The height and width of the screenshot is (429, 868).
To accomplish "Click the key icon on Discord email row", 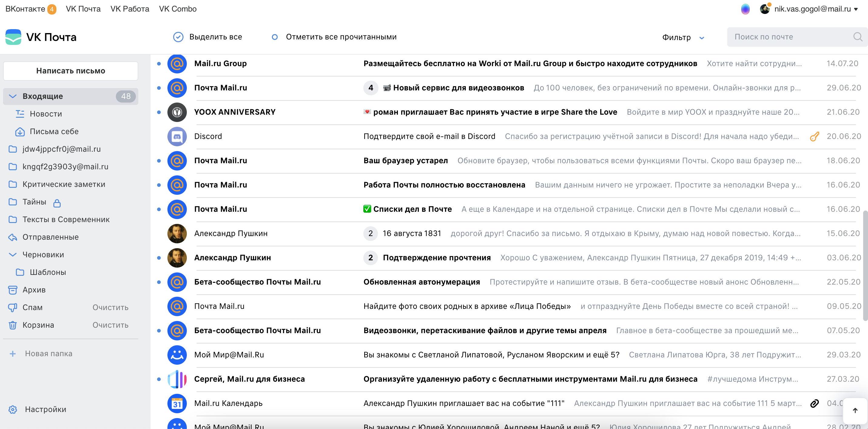I will pos(814,137).
